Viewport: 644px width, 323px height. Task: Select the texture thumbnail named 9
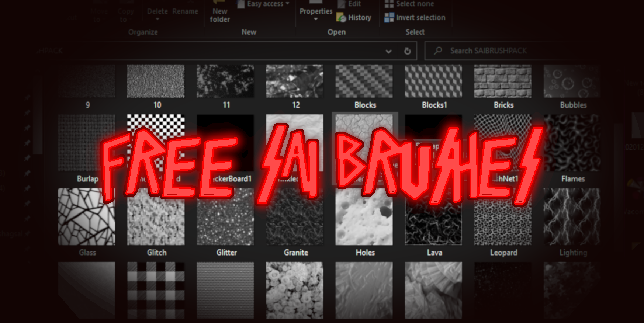click(x=86, y=81)
